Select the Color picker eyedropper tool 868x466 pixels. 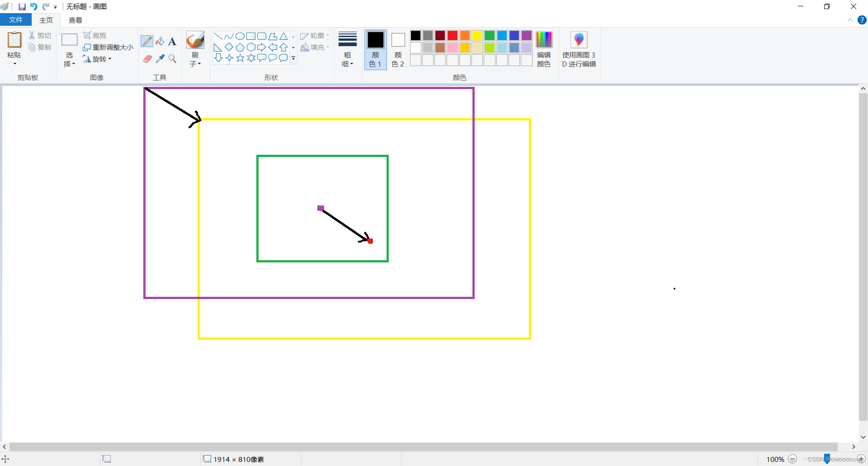(160, 59)
